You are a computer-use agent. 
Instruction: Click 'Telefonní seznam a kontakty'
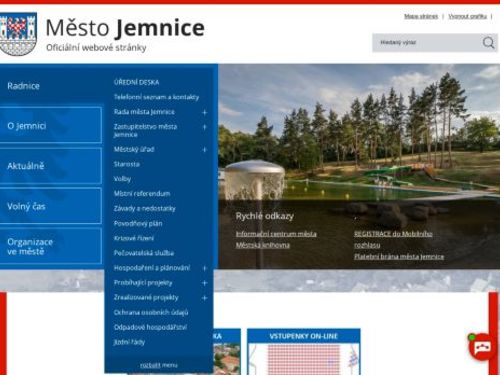tap(156, 97)
